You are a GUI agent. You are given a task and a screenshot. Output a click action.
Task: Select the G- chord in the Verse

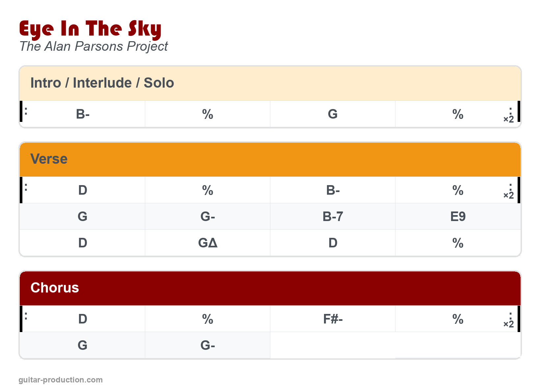(208, 216)
